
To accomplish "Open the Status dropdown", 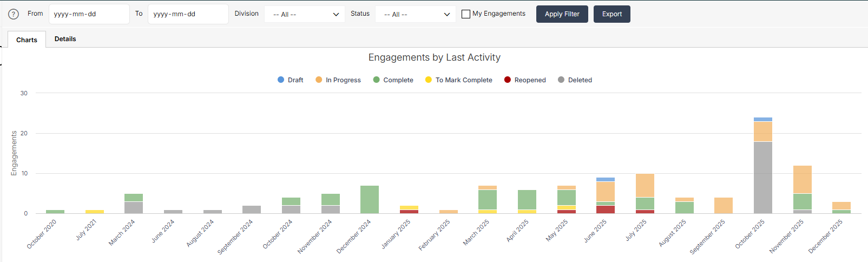I will pos(416,14).
